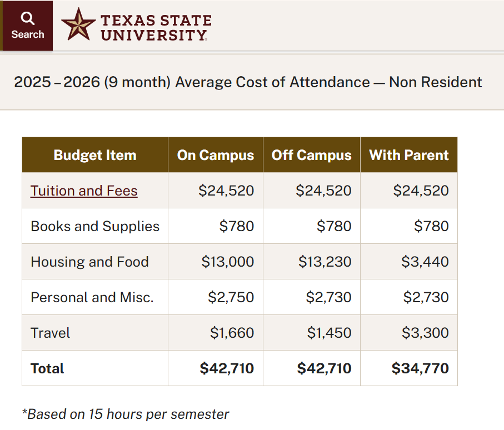Select the Off Campus column header

[x=311, y=155]
